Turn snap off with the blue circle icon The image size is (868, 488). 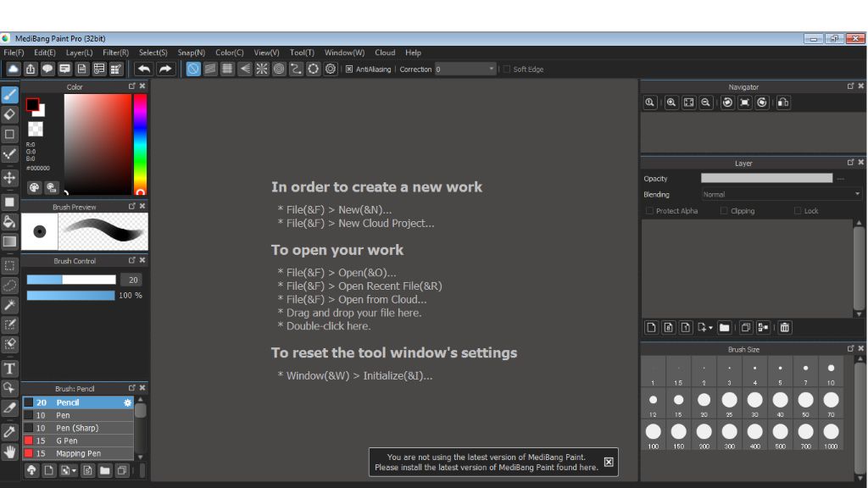point(193,69)
